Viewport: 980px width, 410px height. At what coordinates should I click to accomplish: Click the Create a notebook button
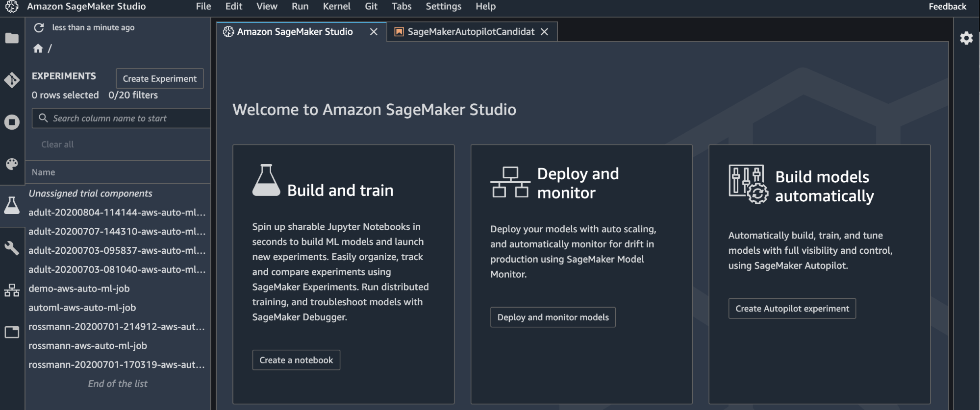click(x=296, y=360)
